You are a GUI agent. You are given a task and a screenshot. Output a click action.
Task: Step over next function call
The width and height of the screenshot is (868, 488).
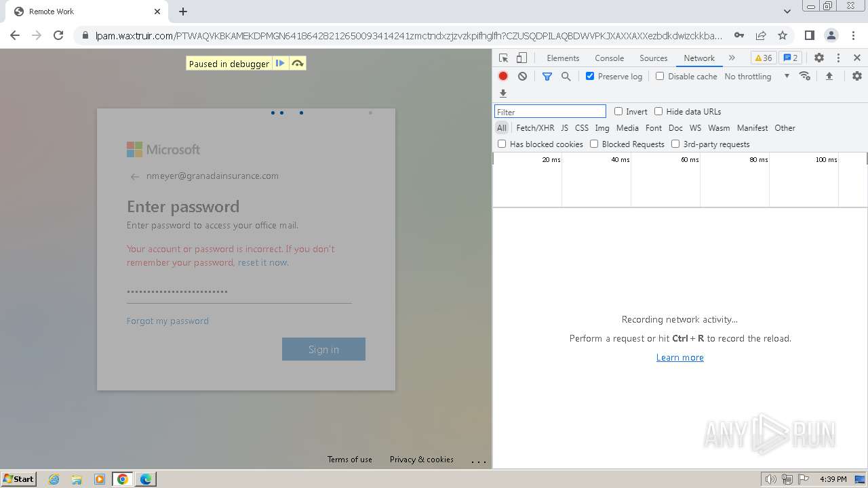pos(297,64)
